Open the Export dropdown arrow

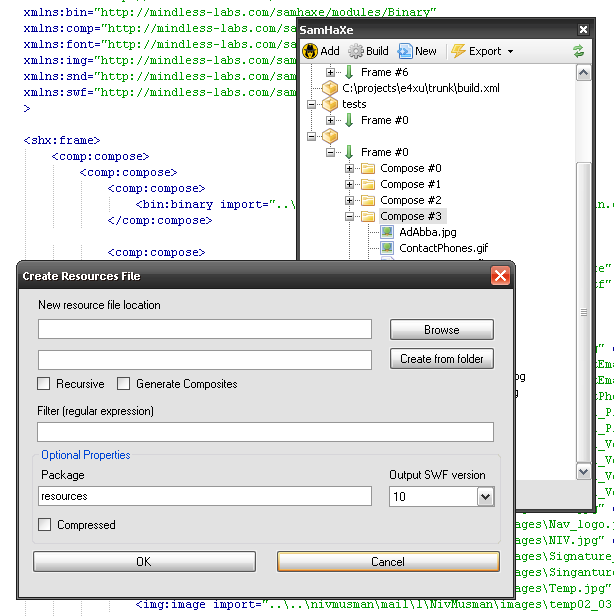pos(510,51)
